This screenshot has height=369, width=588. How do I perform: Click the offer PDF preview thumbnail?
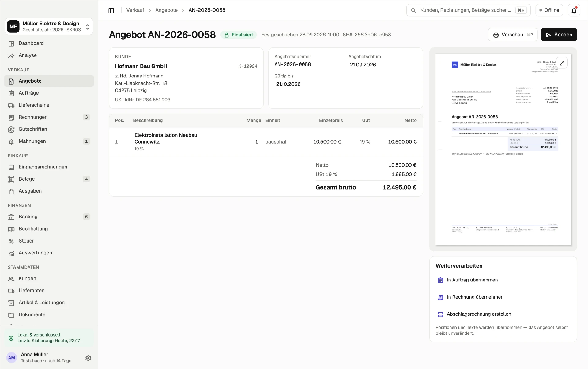click(503, 149)
